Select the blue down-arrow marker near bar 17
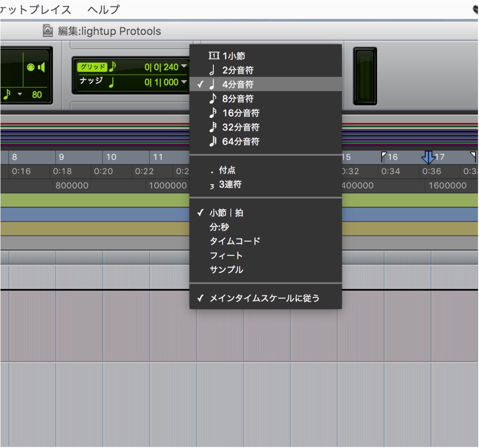Screen dimensions: 479x448 click(429, 157)
